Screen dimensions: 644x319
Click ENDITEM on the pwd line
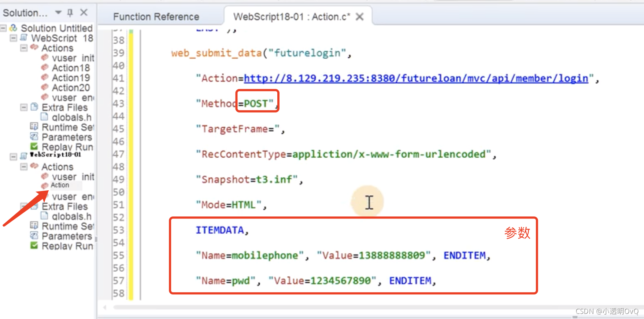[x=410, y=281]
